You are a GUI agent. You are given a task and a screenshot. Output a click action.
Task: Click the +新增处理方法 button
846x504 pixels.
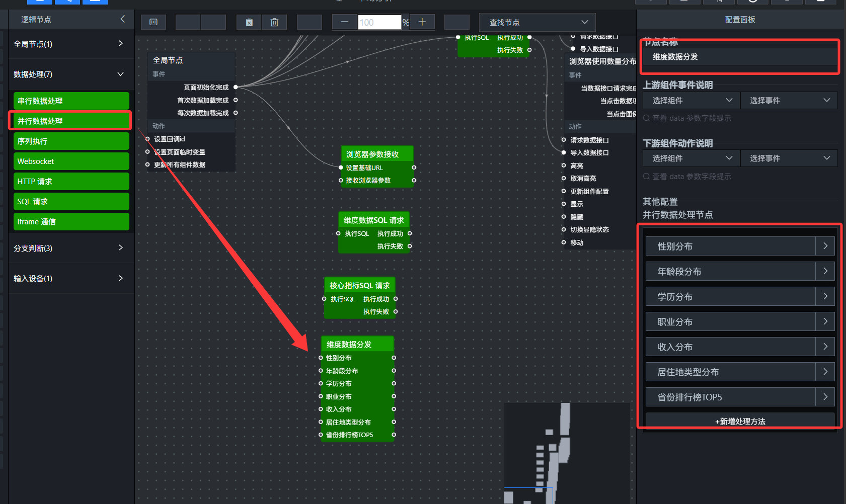click(x=740, y=421)
